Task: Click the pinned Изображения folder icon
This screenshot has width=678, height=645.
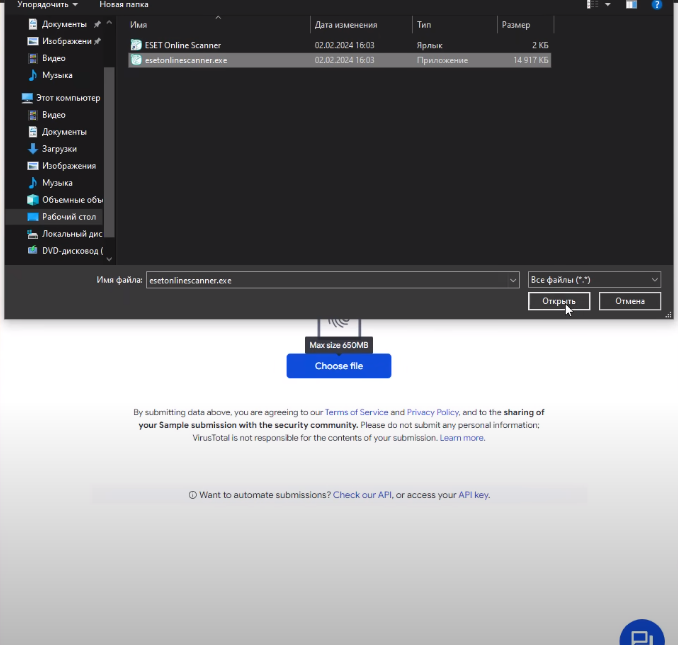Action: tap(33, 41)
